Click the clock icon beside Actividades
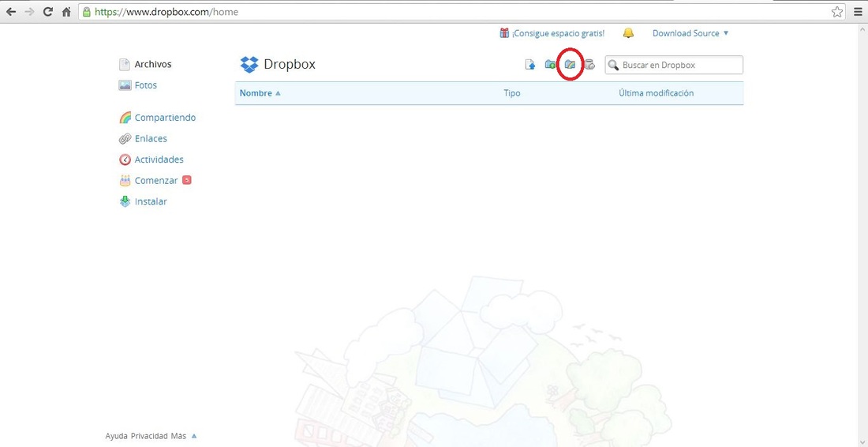 click(x=125, y=160)
